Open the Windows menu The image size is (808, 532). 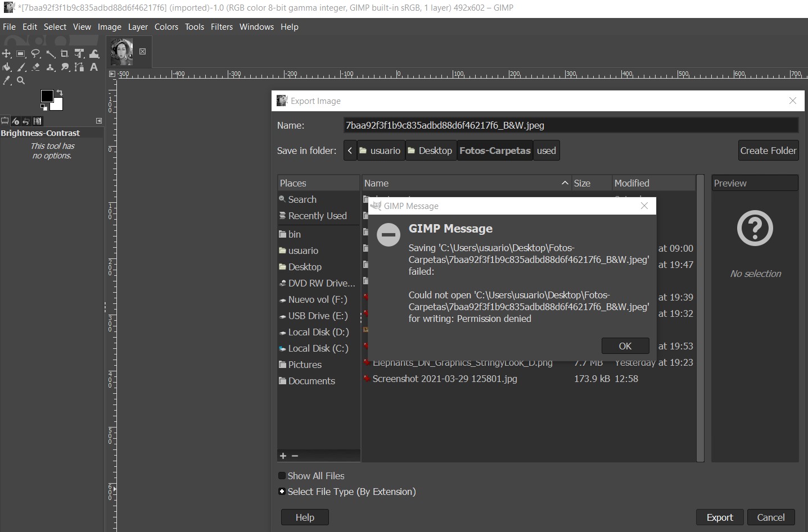256,26
